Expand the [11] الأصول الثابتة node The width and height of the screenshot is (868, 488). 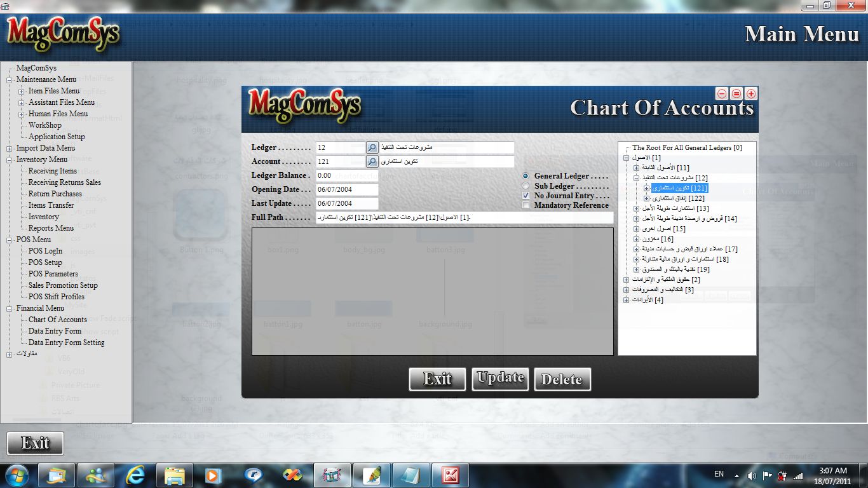[636, 168]
